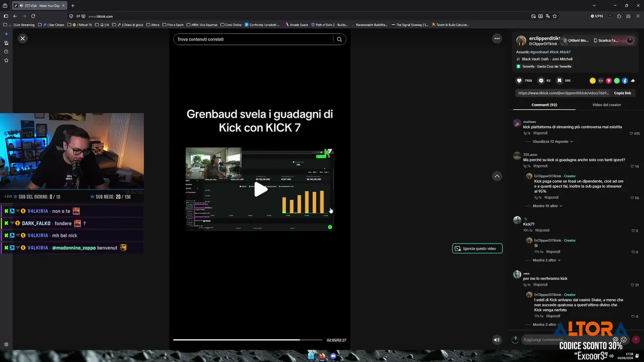Click the video progress bar
The width and height of the screenshot is (644, 362).
[x=248, y=340]
